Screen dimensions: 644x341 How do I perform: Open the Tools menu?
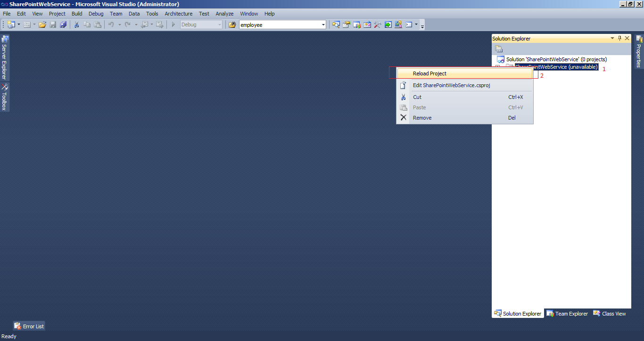[x=152, y=14]
